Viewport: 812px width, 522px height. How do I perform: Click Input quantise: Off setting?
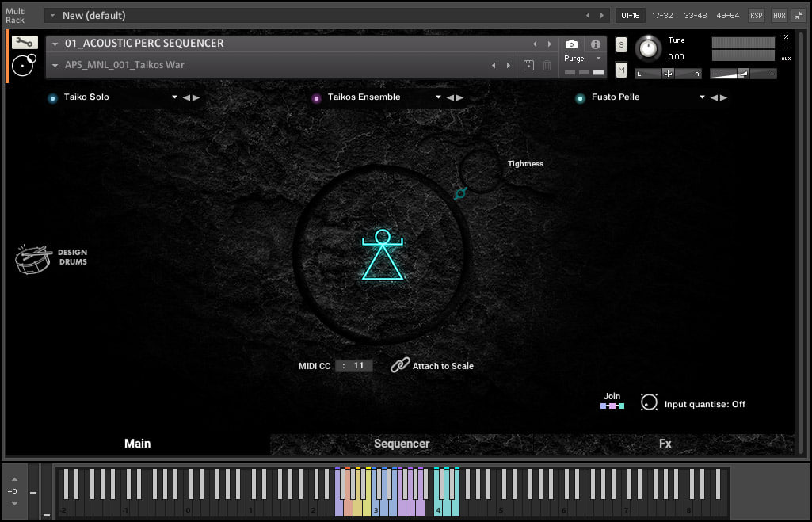[x=704, y=404]
